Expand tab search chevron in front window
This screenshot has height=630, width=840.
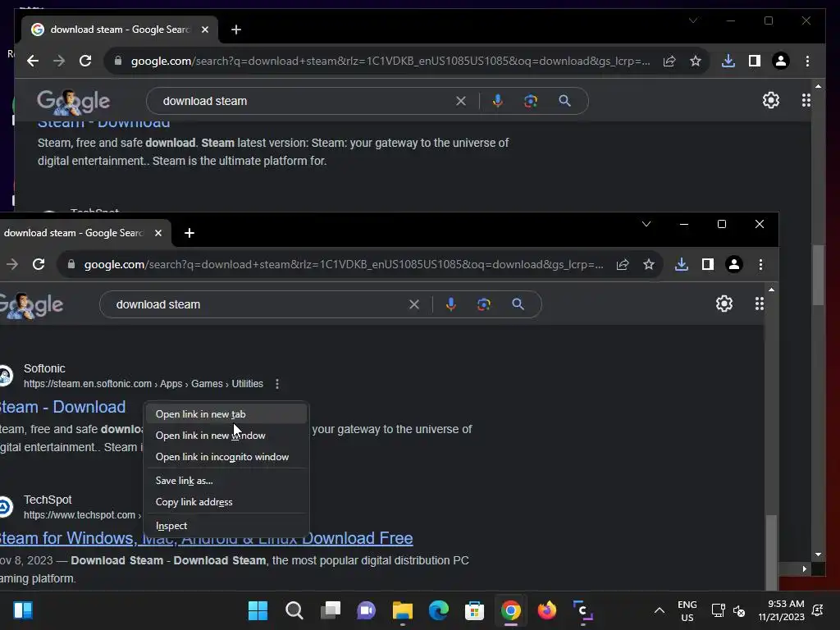tap(646, 224)
